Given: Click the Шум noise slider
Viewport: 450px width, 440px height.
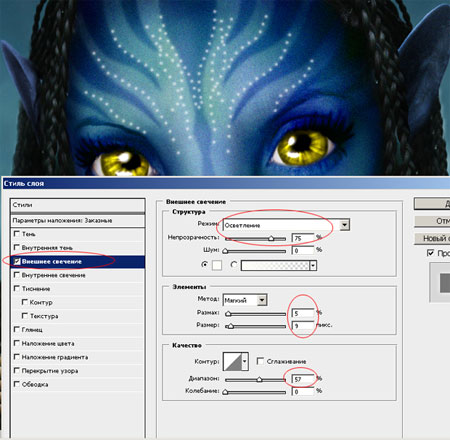Looking at the screenshot, I should (x=255, y=251).
